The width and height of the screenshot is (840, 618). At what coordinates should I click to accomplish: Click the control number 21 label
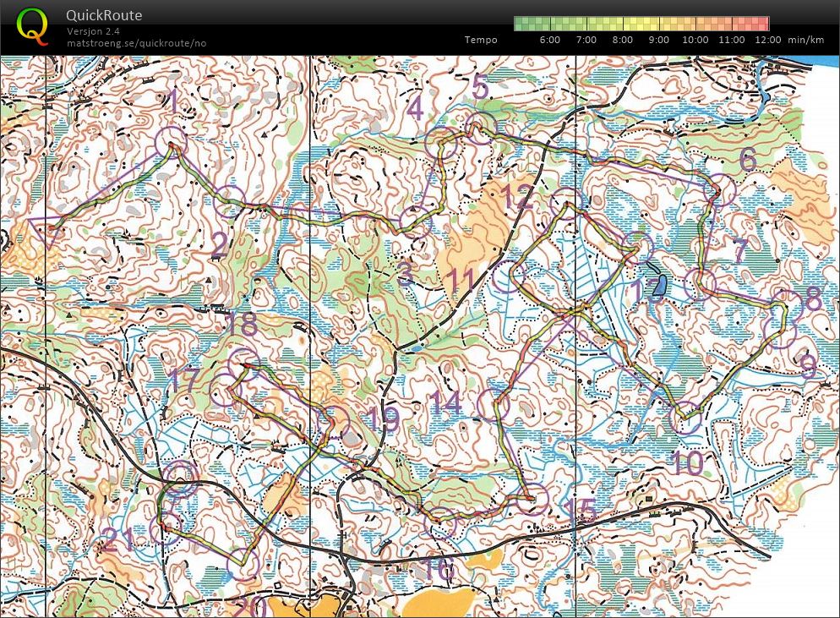coord(117,539)
